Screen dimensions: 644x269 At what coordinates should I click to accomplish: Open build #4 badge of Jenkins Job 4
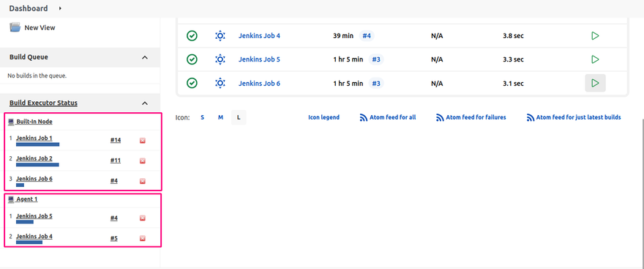367,36
